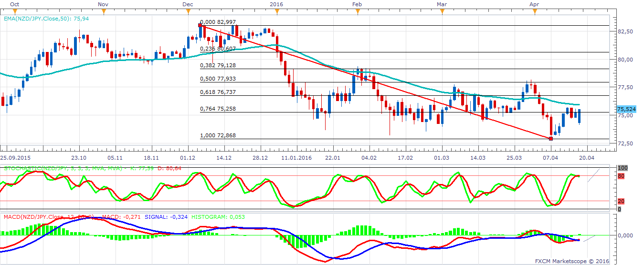Click the SIGNAL: -0,324 value
The image size is (644, 265).
point(167,218)
